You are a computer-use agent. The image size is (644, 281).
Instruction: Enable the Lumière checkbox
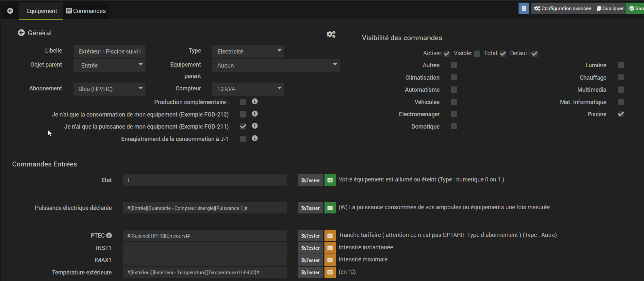621,65
